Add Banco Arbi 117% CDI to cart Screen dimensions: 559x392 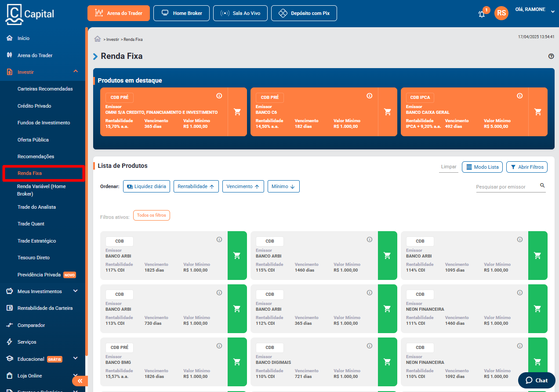click(x=237, y=255)
